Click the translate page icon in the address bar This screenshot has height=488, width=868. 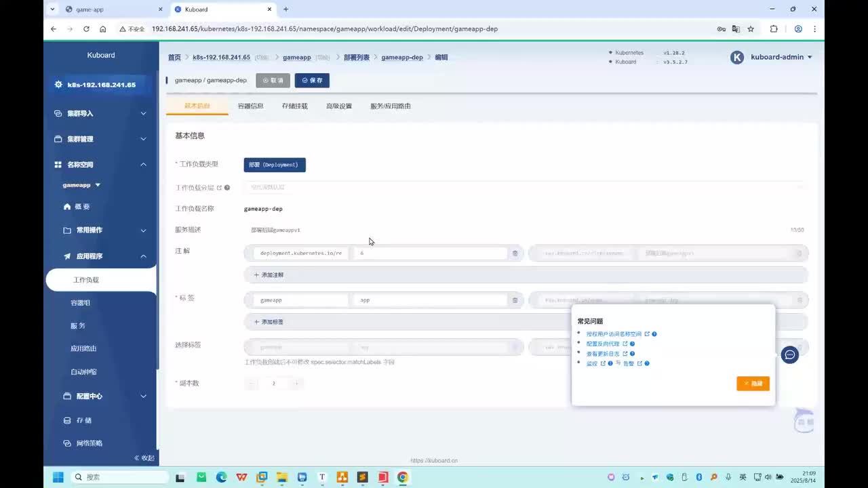point(736,29)
